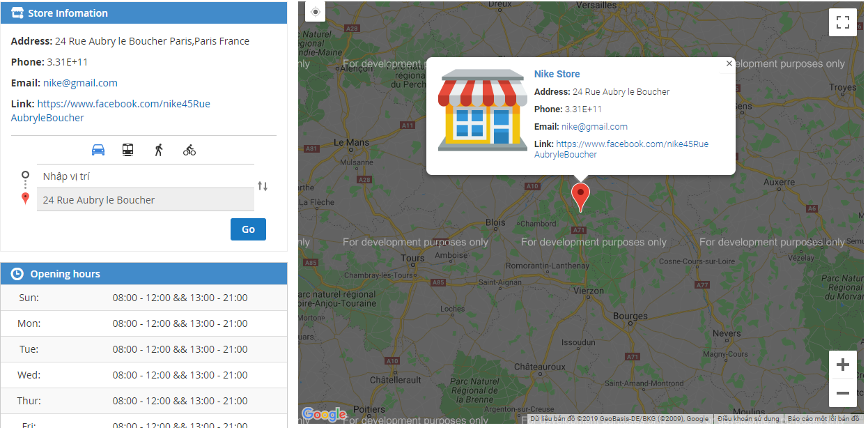Viewport: 868px width, 428px height.
Task: Choose walking directions icon
Action: (159, 150)
